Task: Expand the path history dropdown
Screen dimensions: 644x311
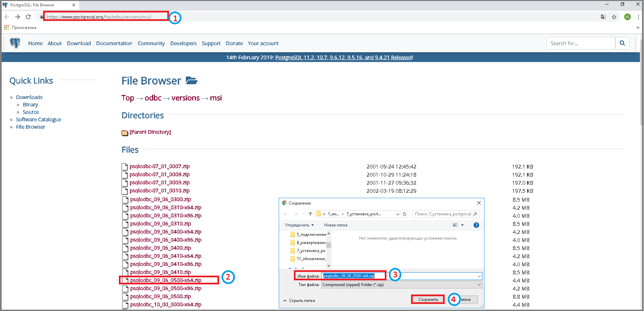Action: coord(398,214)
